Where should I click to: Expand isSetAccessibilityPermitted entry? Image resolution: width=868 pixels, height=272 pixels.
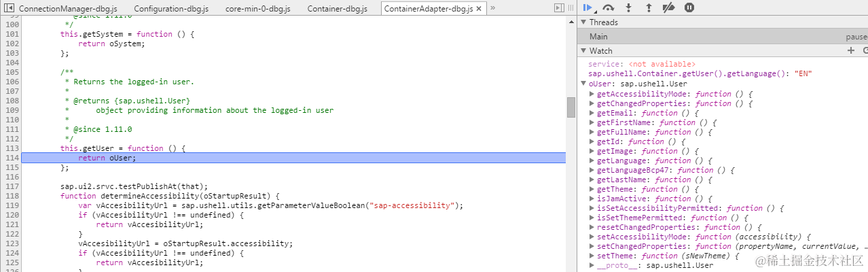tap(592, 208)
